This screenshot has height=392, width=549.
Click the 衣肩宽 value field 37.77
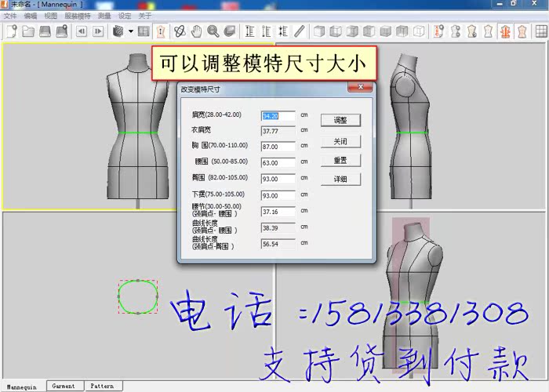[x=278, y=131]
